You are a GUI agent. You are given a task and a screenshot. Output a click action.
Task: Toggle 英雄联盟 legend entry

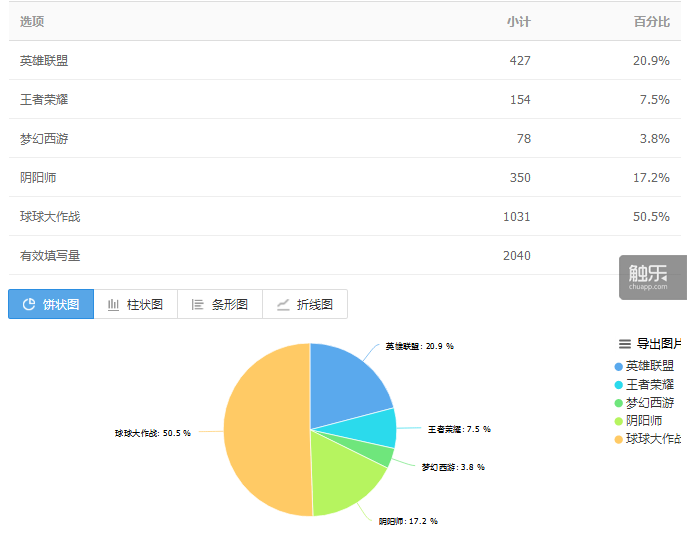point(644,366)
